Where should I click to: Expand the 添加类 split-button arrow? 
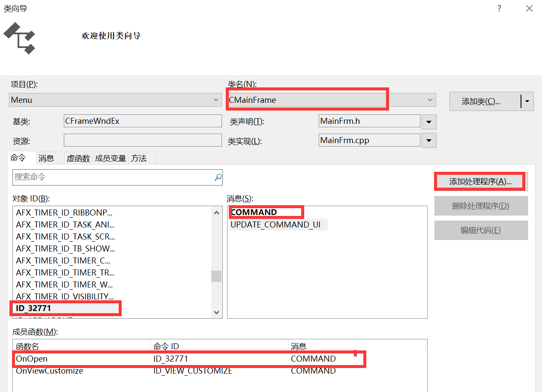[x=527, y=102]
